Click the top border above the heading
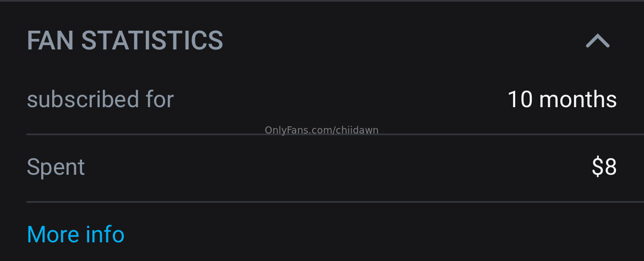The image size is (644, 261). tap(322, 1)
